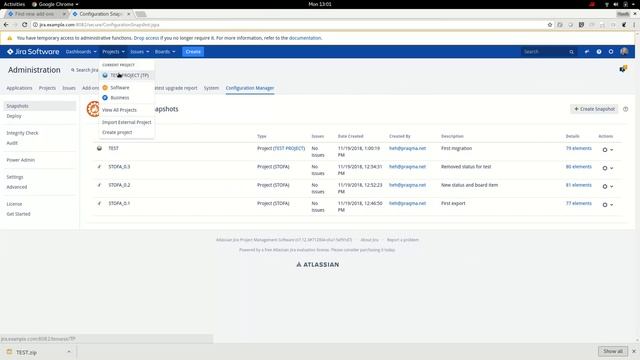Viewport: 640px width, 360px height.
Task: Open the Issues dropdown in navbar
Action: click(140, 52)
